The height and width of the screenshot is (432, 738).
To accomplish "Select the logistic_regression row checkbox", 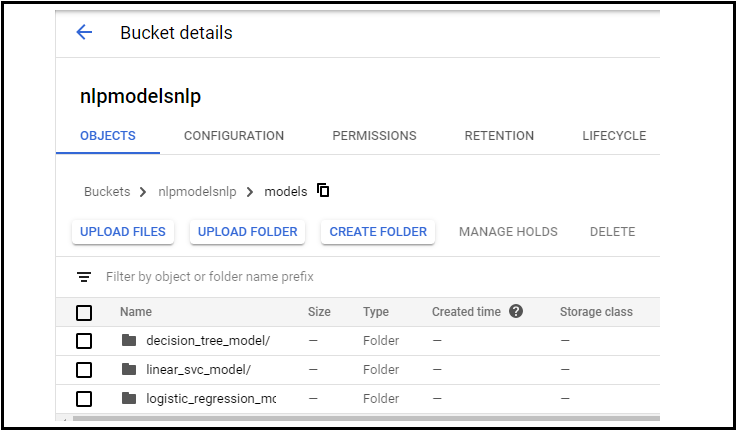I will 84,399.
